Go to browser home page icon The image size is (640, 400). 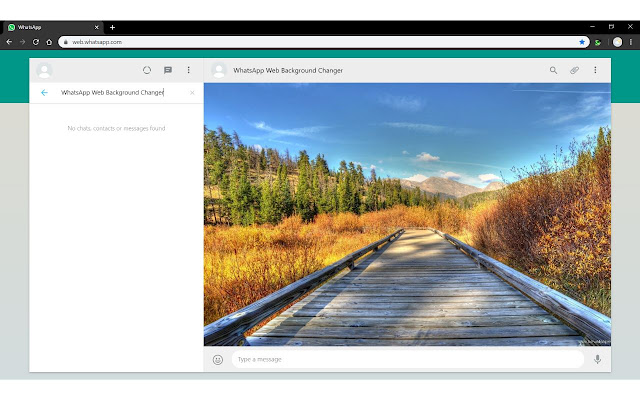(x=49, y=42)
